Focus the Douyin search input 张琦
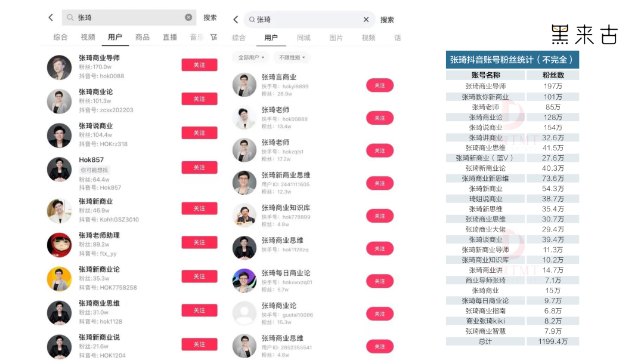644x363 pixels. (x=129, y=17)
